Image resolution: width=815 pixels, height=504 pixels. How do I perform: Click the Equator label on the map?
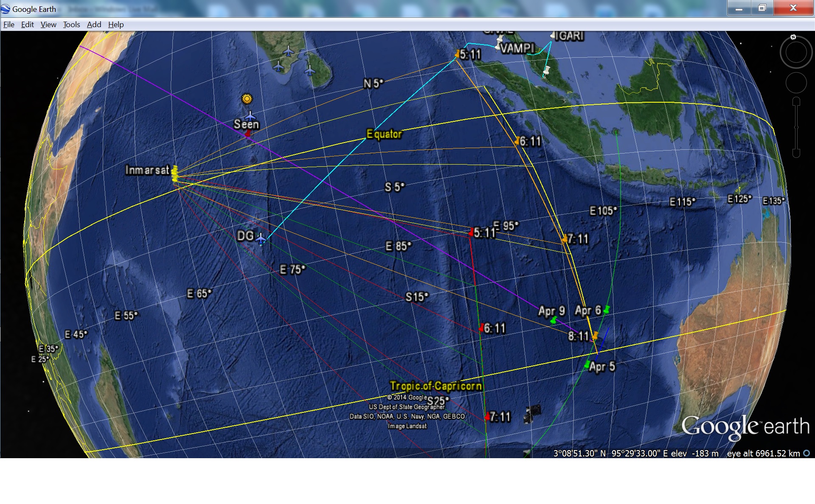coord(384,134)
